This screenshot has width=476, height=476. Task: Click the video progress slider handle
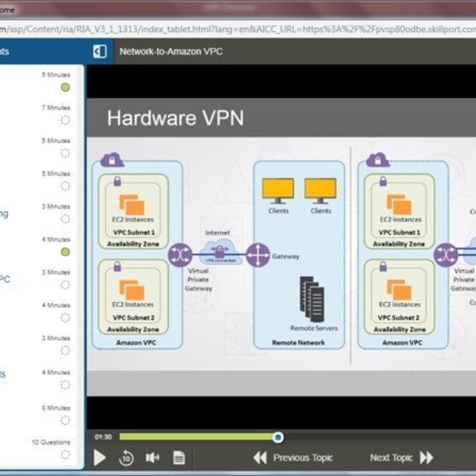278,437
